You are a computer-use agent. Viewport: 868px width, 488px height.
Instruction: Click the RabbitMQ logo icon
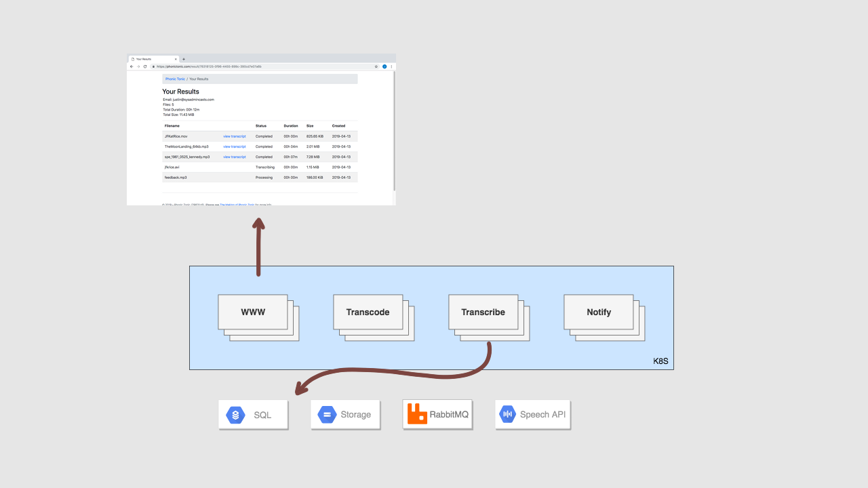(418, 413)
